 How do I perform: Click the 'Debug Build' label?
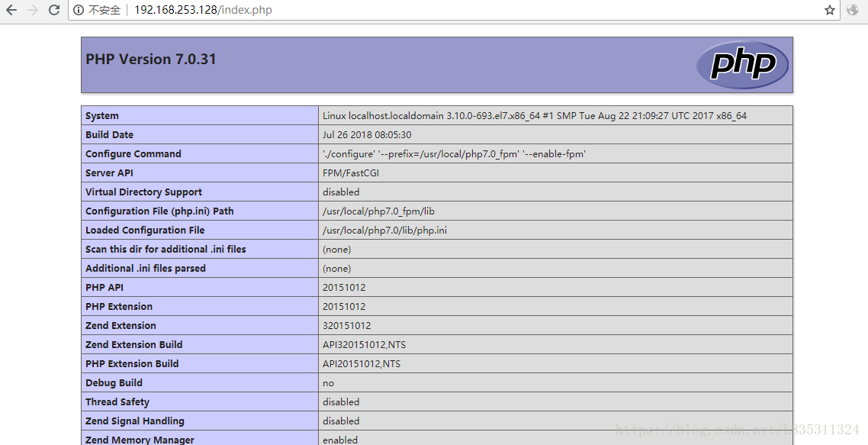tap(114, 383)
